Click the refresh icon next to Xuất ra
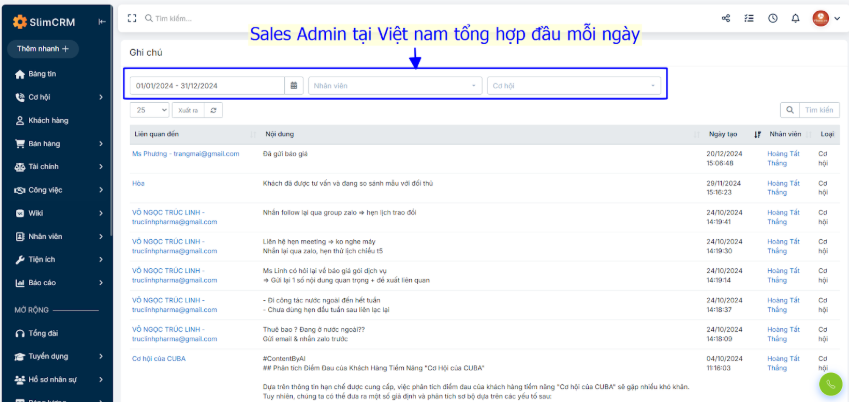The width and height of the screenshot is (849, 402). pyautogui.click(x=212, y=110)
